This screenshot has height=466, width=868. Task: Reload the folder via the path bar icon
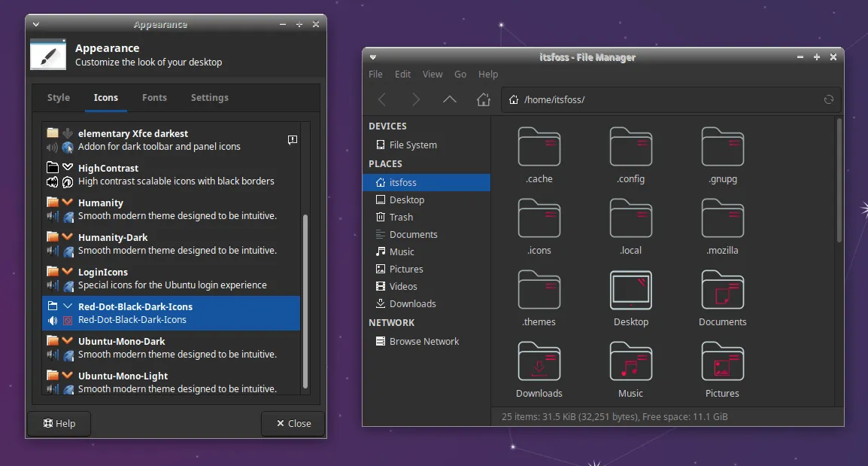829,99
